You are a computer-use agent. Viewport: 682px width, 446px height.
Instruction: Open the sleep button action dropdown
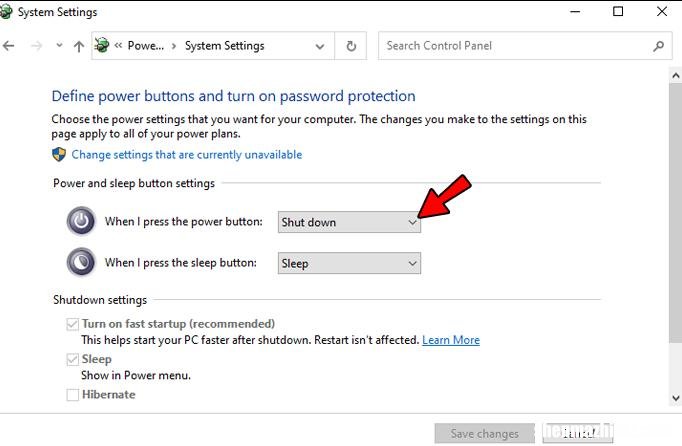[349, 263]
